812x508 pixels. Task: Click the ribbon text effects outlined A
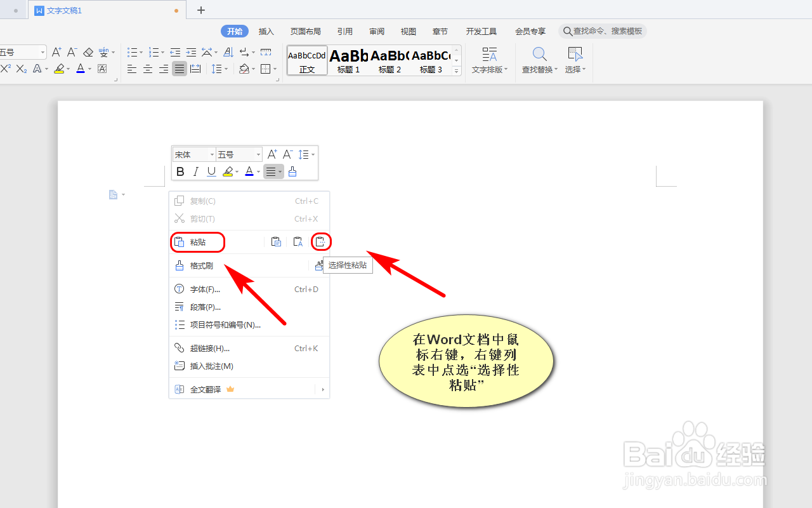37,69
